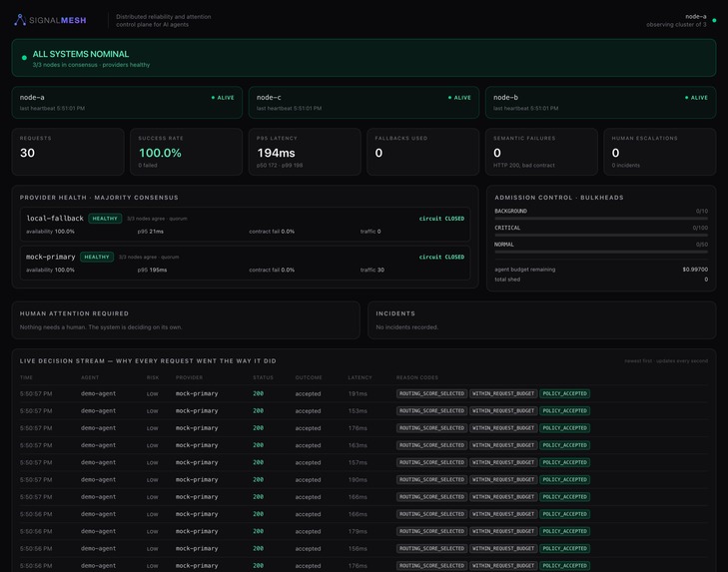Click the Admission Control Bulkheads heading
728x572 pixels.
(x=559, y=198)
